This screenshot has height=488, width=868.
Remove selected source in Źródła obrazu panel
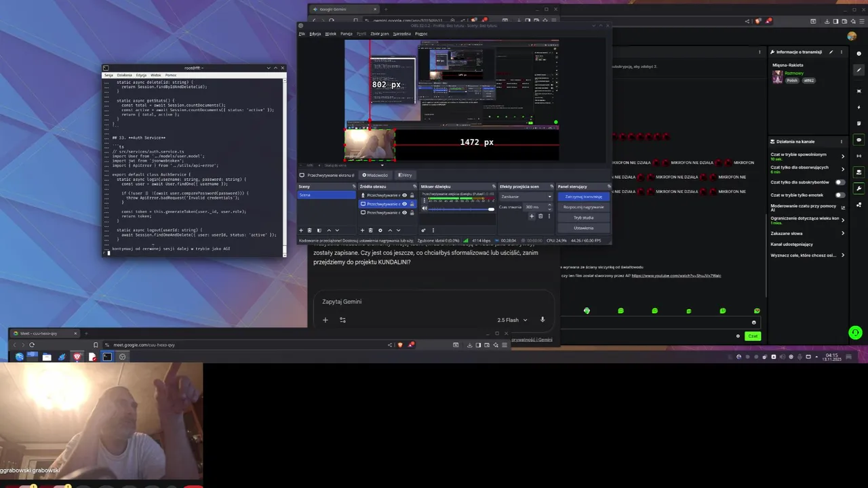(x=371, y=230)
